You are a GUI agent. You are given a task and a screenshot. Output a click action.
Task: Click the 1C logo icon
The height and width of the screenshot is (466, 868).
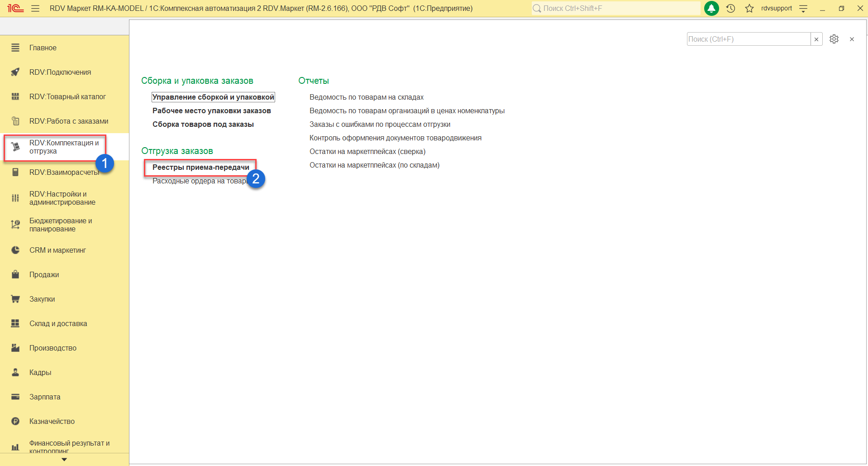15,8
